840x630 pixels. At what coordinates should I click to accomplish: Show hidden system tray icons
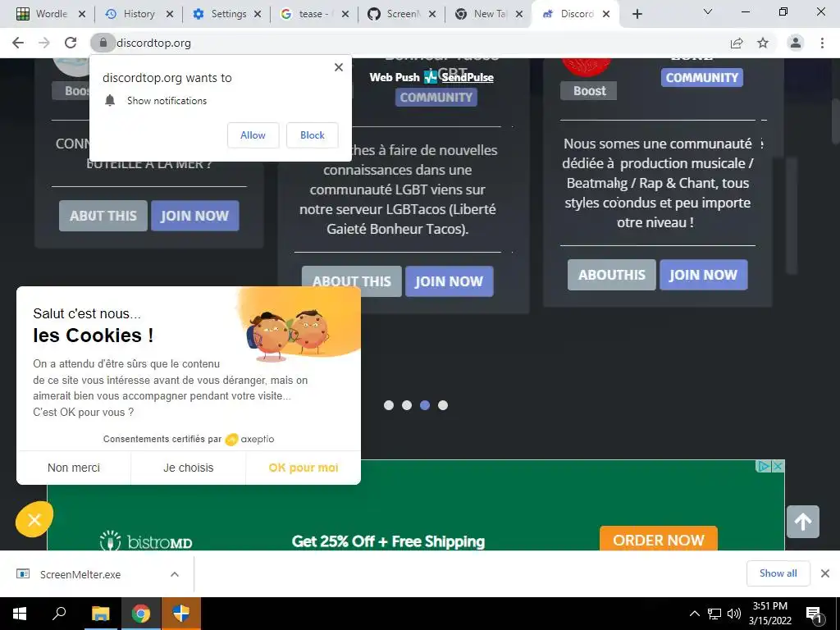[694, 614]
